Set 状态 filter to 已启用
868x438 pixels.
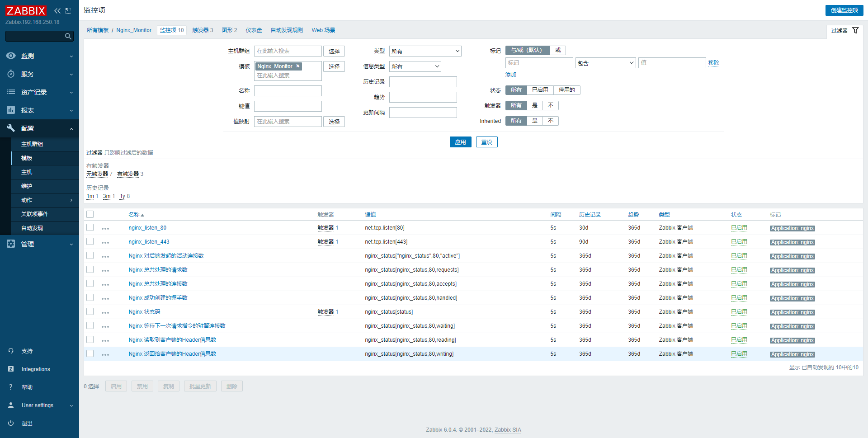click(x=540, y=90)
